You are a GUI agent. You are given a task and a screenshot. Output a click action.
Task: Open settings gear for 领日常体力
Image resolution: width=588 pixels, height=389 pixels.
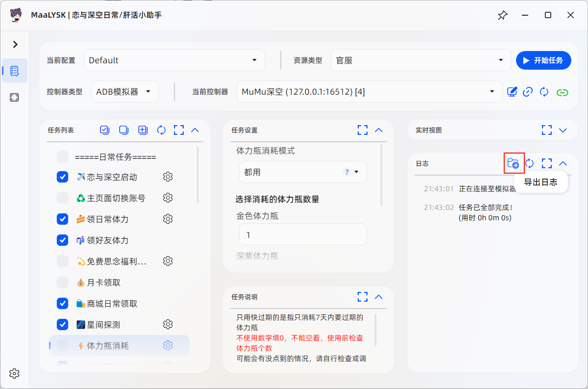(x=168, y=219)
